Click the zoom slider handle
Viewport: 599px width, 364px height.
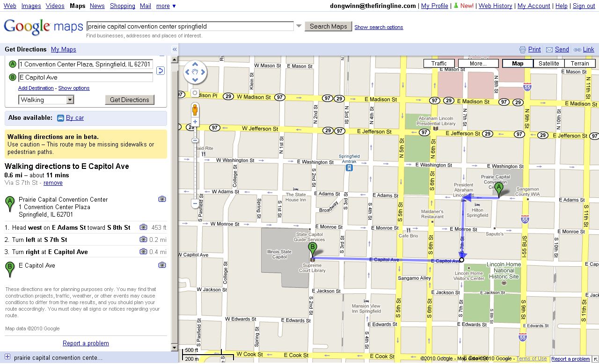pyautogui.click(x=195, y=140)
